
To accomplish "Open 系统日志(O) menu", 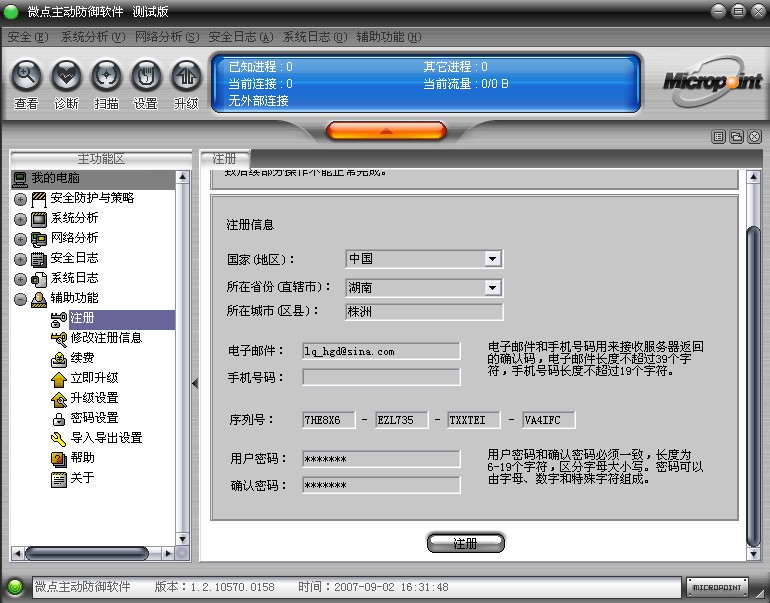I will pos(315,37).
